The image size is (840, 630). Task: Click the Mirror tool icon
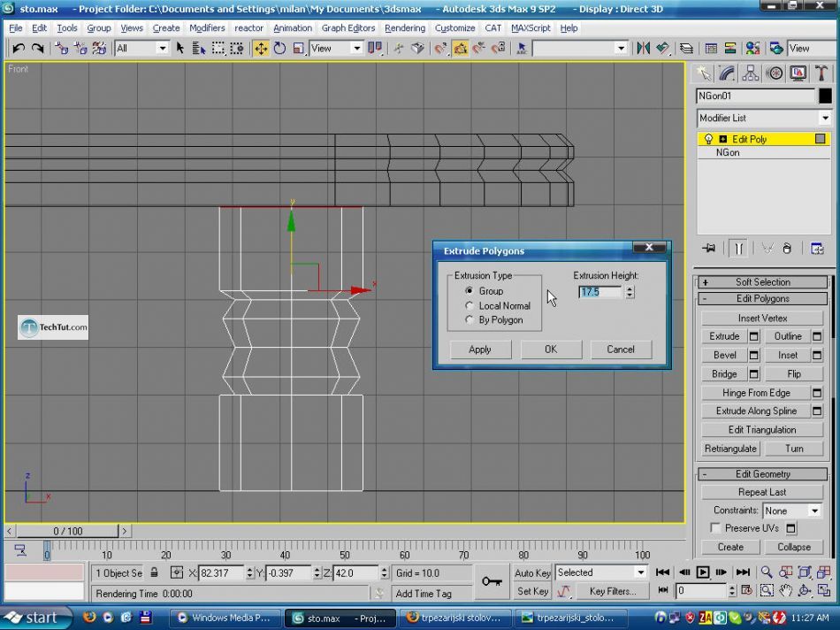click(x=643, y=49)
